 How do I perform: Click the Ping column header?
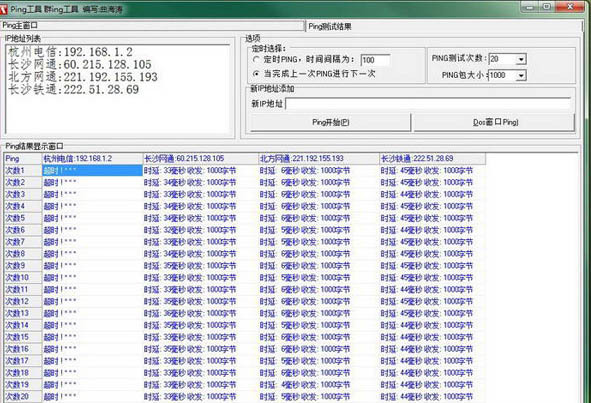point(23,159)
